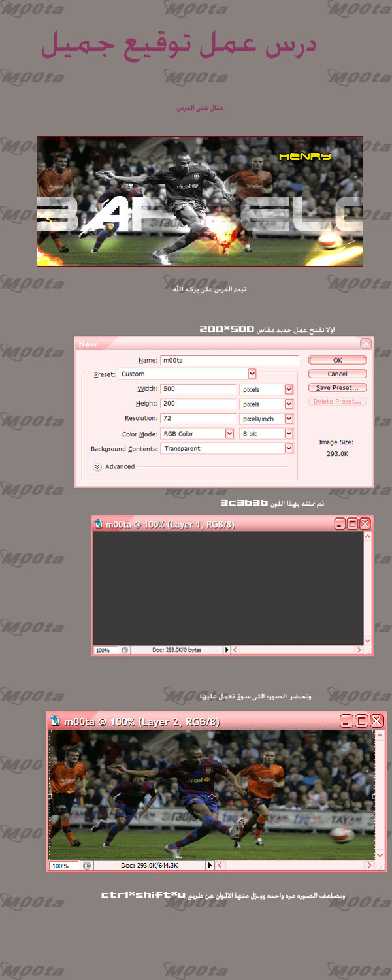Click the Resolution field showing 72

[x=199, y=419]
